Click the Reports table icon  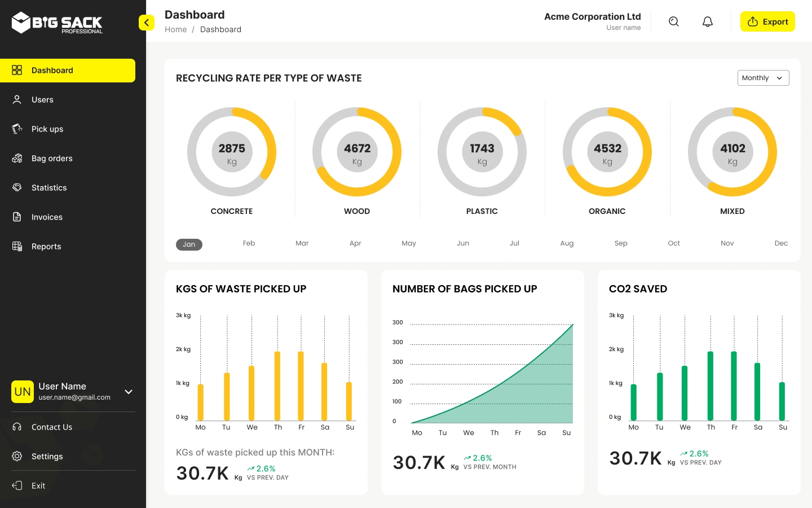click(17, 246)
